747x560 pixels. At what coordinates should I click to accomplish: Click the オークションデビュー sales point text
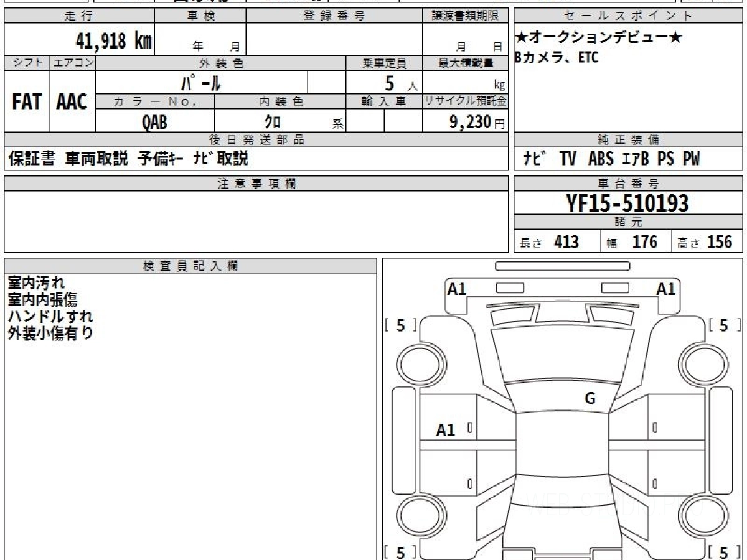[598, 37]
